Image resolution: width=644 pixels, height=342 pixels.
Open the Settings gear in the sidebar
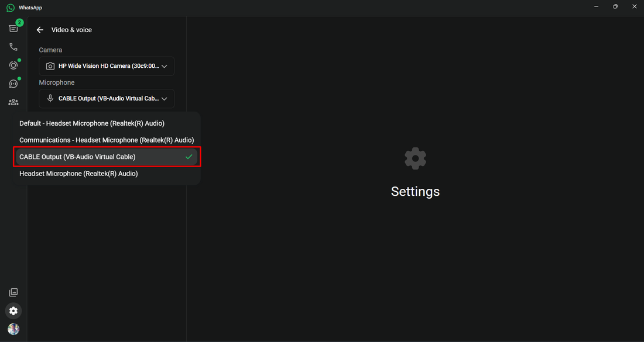(13, 311)
